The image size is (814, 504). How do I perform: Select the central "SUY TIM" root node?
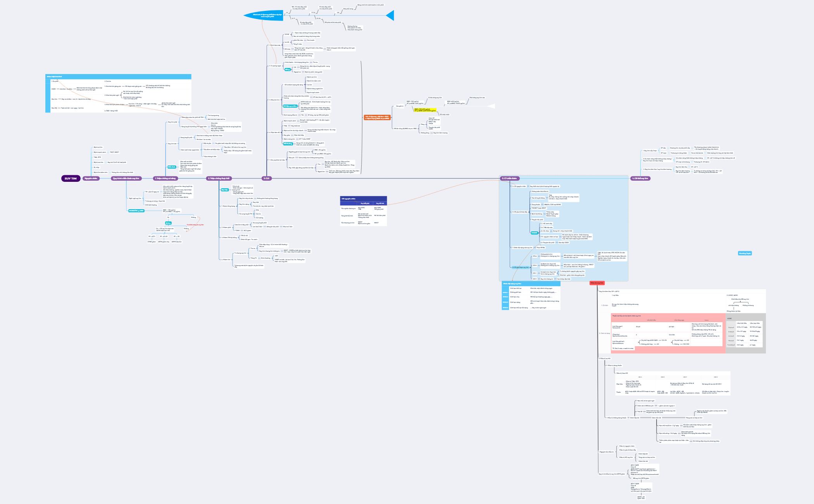(70, 178)
